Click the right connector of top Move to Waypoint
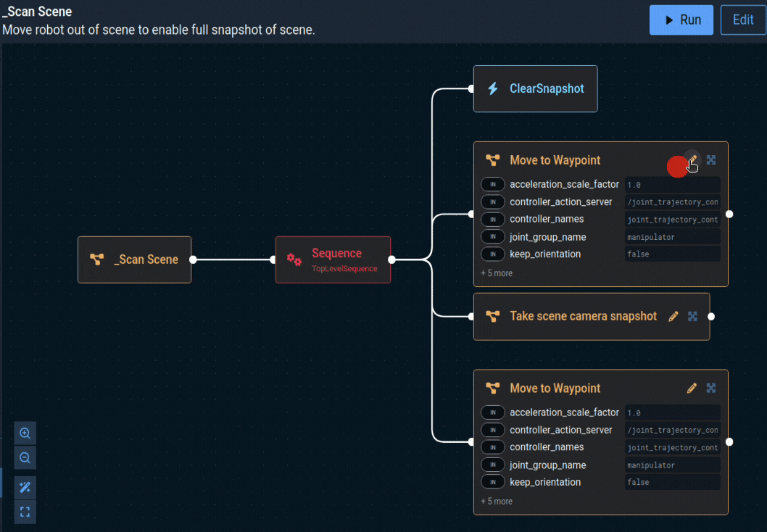Image resolution: width=767 pixels, height=532 pixels. click(x=729, y=214)
